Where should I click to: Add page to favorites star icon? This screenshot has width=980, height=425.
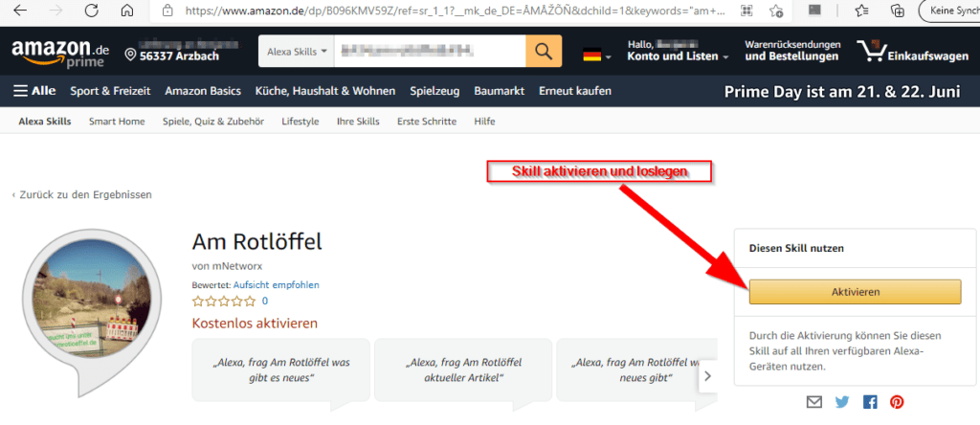[776, 11]
